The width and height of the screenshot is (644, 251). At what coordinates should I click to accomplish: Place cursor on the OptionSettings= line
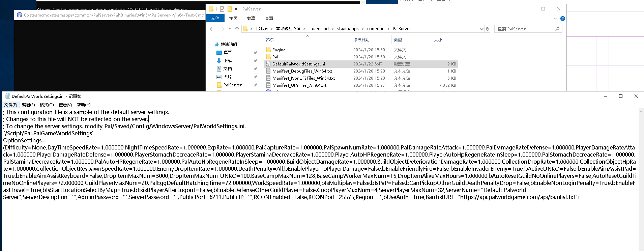24,140
